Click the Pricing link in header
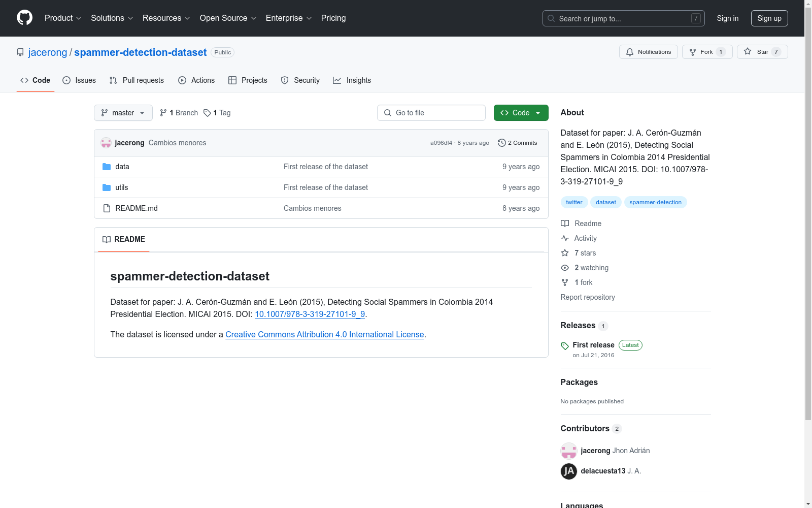Screen dimensions: 812x508 tap(333, 18)
